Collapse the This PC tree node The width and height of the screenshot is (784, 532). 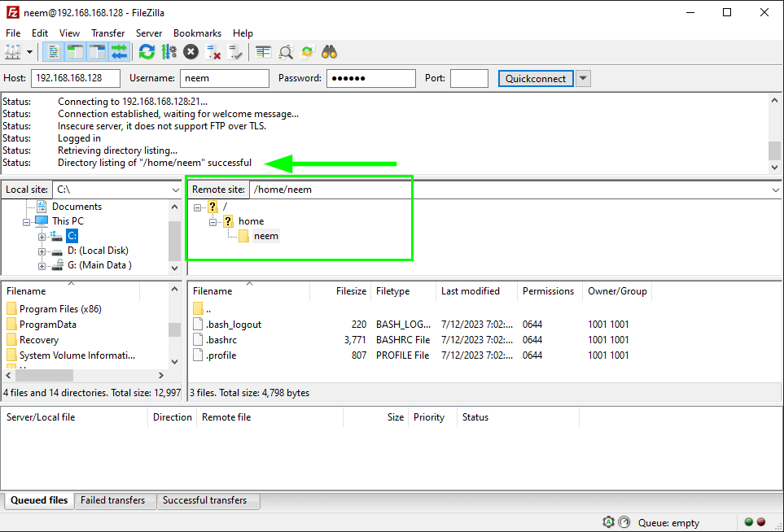pos(27,222)
